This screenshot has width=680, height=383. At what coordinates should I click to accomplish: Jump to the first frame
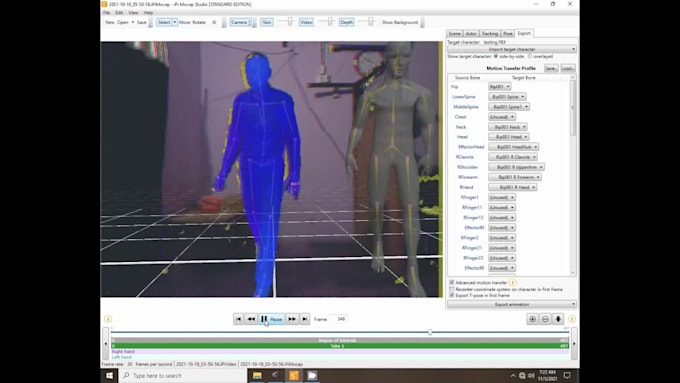click(x=238, y=319)
